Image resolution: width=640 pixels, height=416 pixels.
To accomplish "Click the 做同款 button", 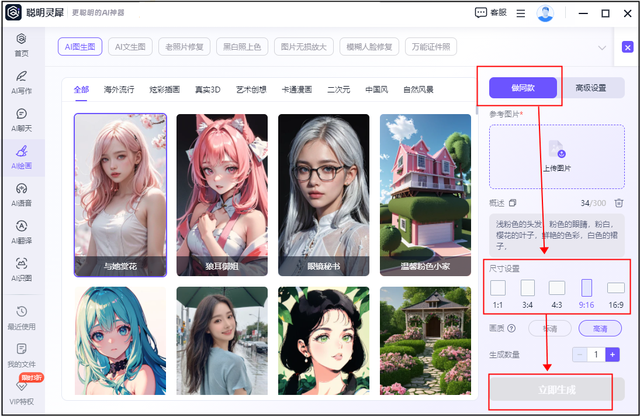I will coord(523,87).
